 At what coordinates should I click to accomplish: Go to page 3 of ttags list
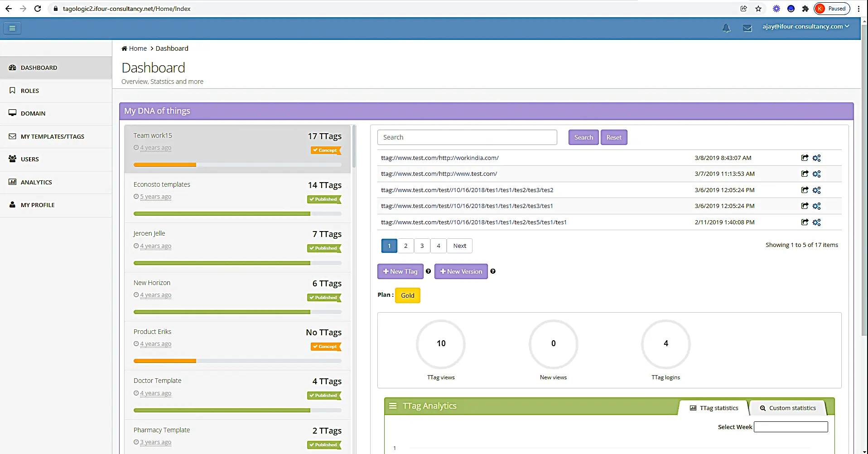[422, 246]
